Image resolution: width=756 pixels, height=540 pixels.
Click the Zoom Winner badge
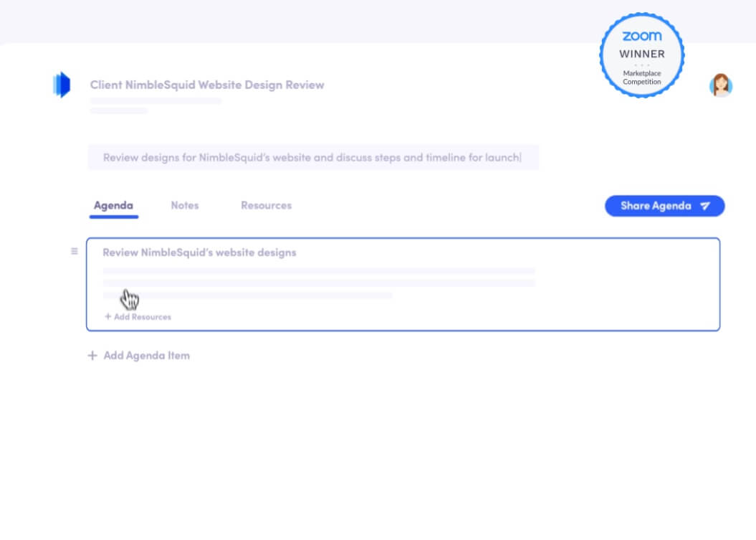pyautogui.click(x=641, y=56)
